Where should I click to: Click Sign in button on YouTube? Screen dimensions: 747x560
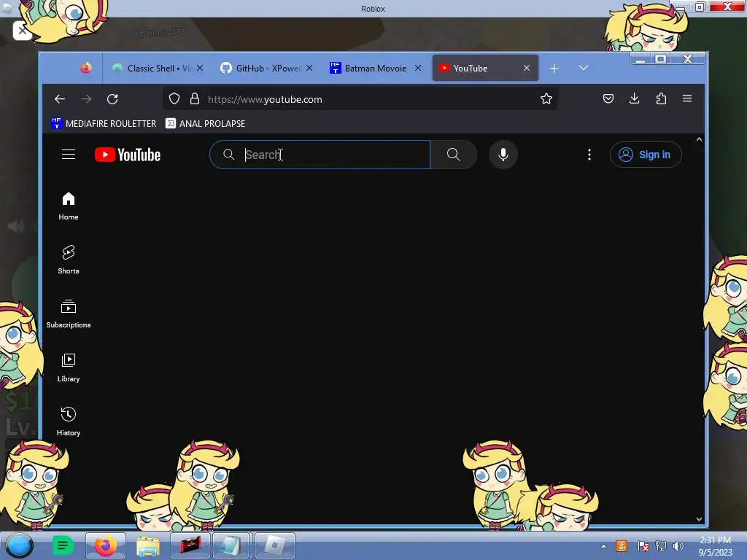pyautogui.click(x=646, y=155)
